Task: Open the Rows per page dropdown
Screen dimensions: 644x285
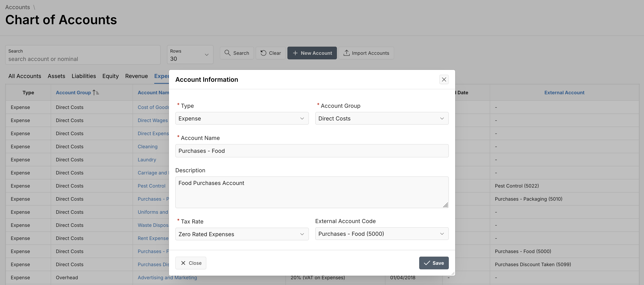Action: (x=190, y=55)
